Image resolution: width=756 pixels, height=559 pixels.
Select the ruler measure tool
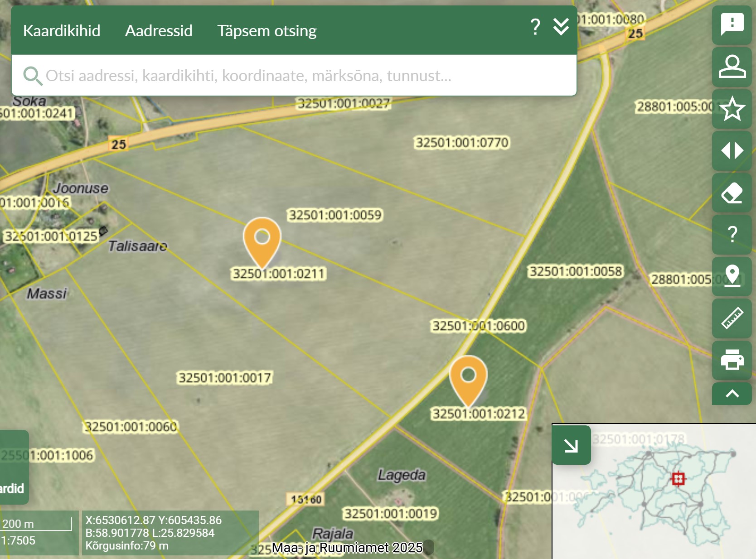click(732, 318)
